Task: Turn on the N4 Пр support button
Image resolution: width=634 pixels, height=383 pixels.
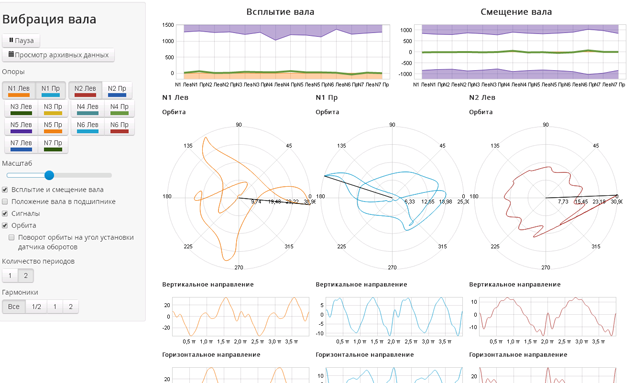Action: (x=119, y=109)
